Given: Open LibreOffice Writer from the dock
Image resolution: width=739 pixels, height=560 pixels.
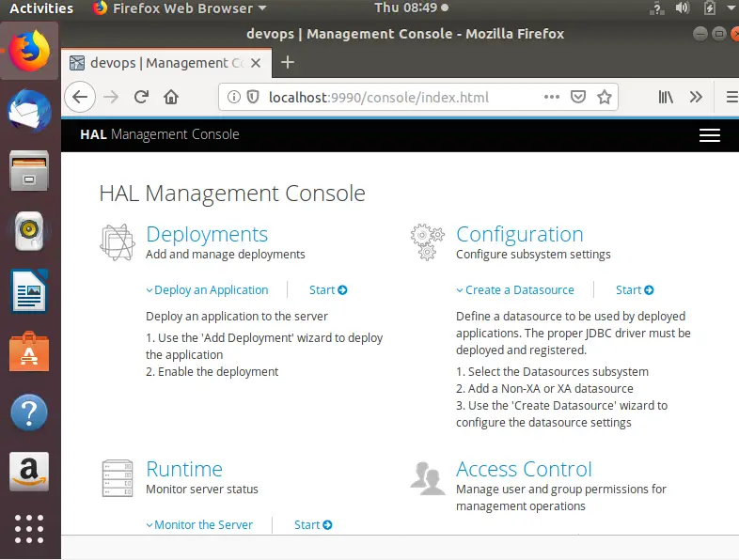Looking at the screenshot, I should click(x=29, y=291).
